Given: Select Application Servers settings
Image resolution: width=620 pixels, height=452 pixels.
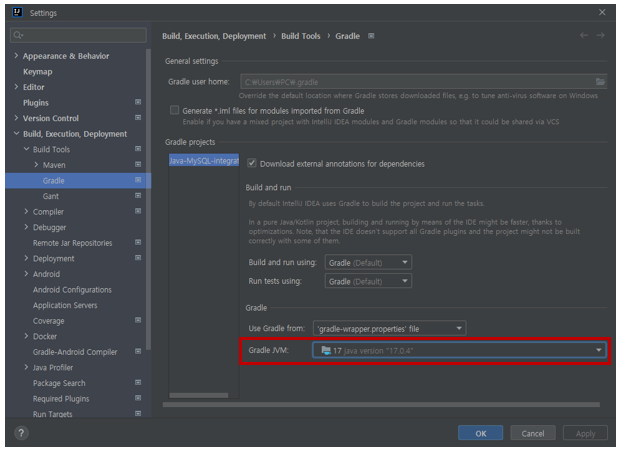Looking at the screenshot, I should coord(65,305).
